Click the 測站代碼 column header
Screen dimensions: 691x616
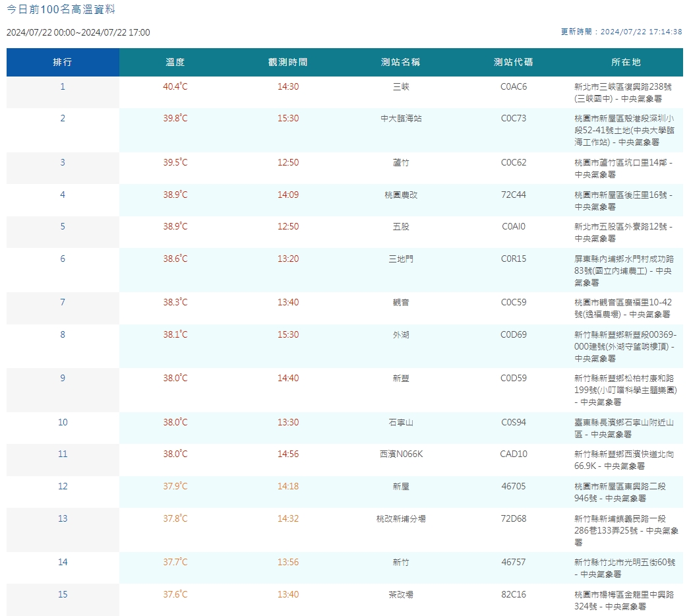click(x=514, y=62)
